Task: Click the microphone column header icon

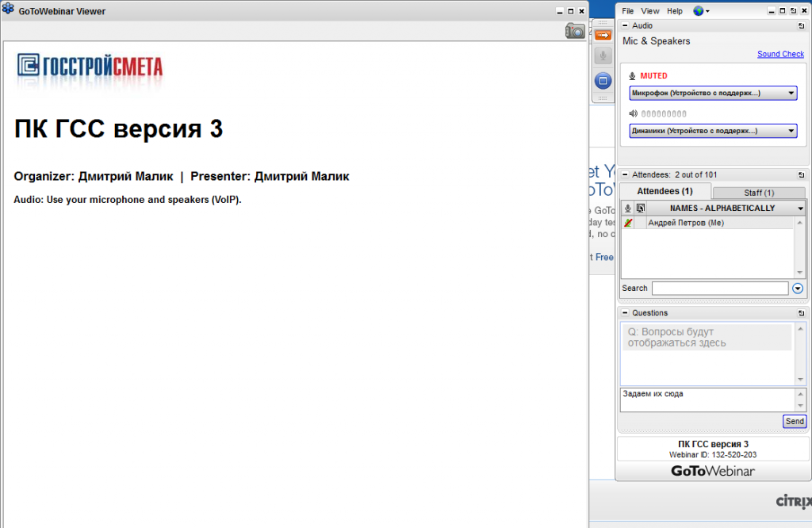Action: point(628,208)
